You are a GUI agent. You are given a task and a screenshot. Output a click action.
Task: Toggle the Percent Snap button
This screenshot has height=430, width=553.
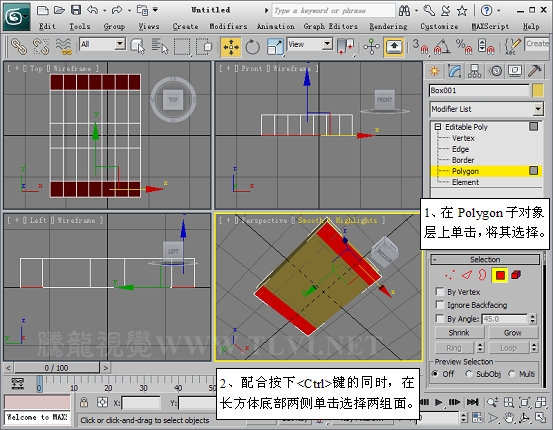tap(464, 47)
